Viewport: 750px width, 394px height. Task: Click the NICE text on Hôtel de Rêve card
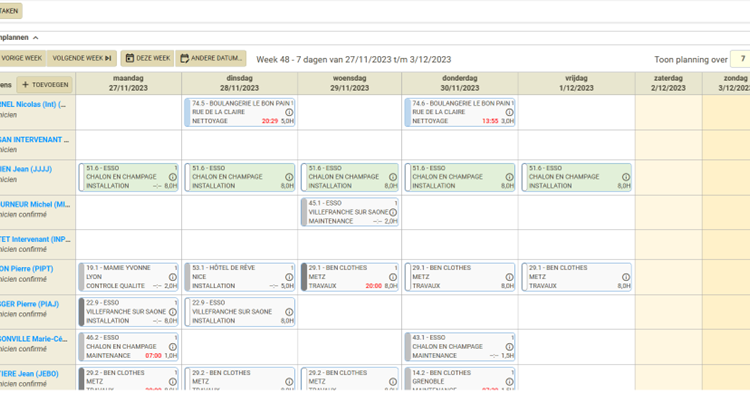click(x=199, y=277)
